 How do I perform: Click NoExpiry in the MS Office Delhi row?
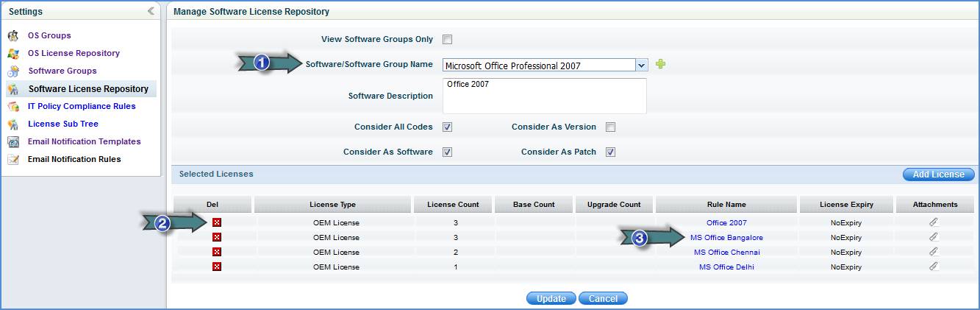[846, 267]
